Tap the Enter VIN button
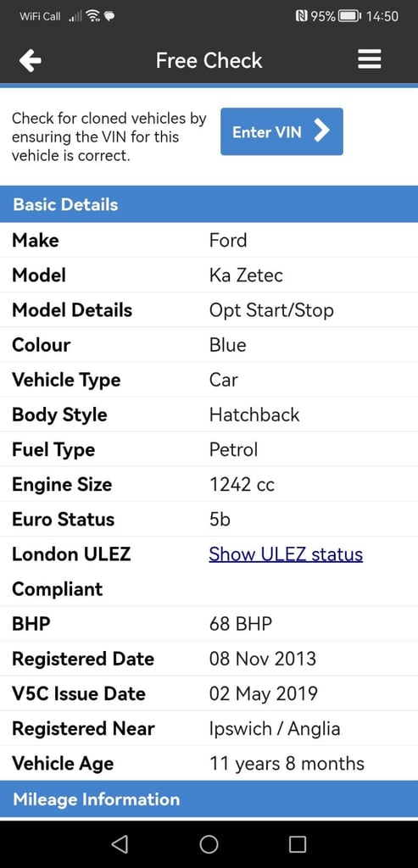The height and width of the screenshot is (868, 418). click(281, 131)
